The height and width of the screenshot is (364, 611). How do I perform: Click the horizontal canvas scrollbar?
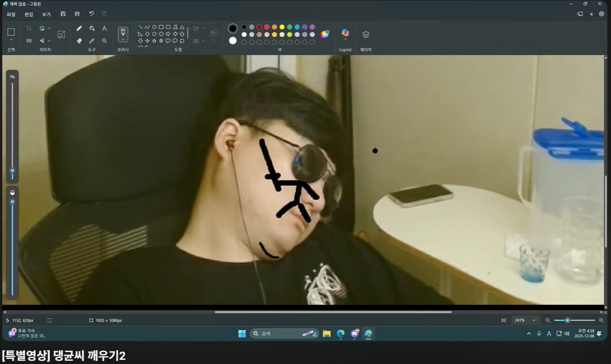333,312
